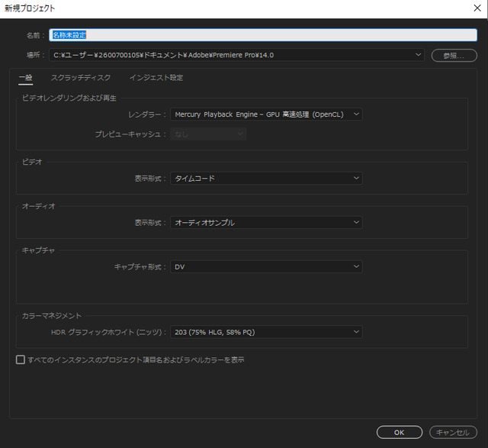This screenshot has width=488, height=448.
Task: Close the 新規プロジェクト dialog
Action: (x=477, y=8)
